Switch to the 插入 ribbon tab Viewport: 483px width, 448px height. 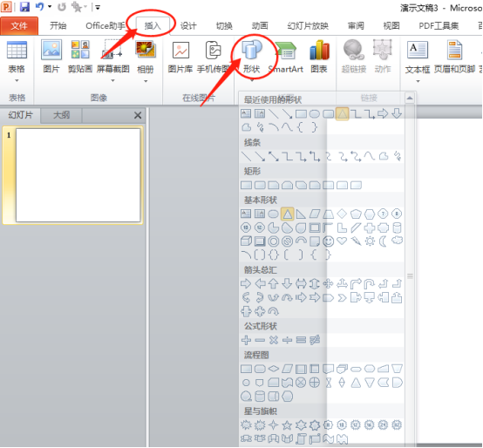153,26
